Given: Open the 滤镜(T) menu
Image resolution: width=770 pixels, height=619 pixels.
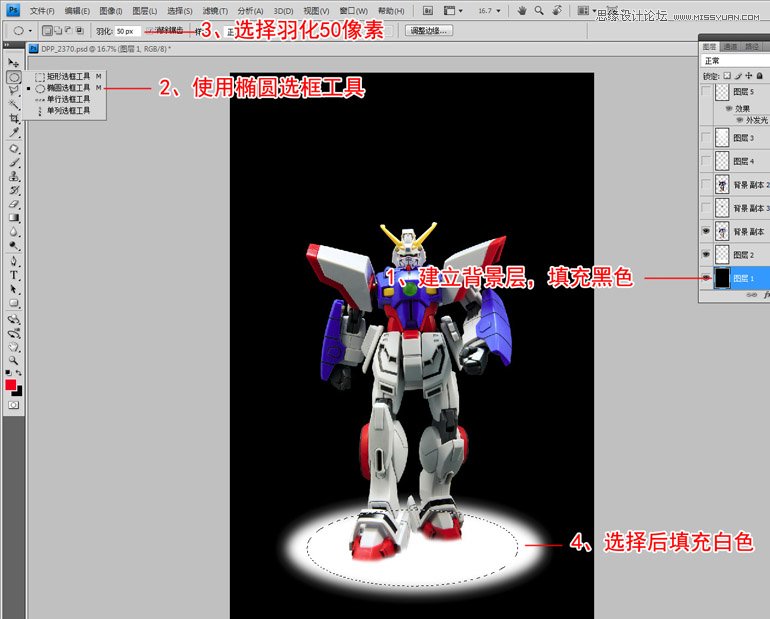Looking at the screenshot, I should tap(215, 11).
